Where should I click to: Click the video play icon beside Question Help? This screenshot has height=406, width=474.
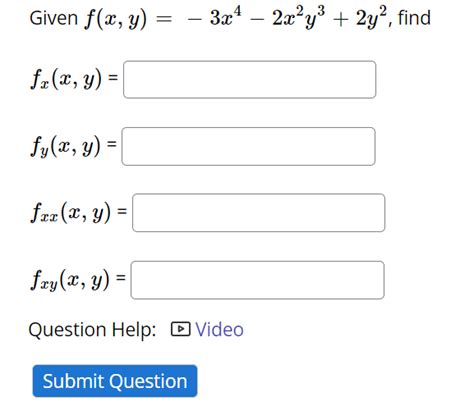(x=180, y=329)
